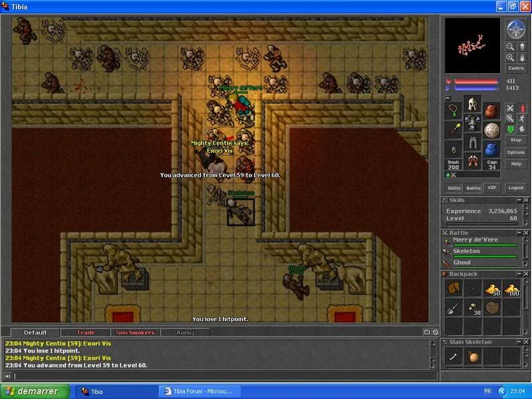Image resolution: width=532 pixels, height=399 pixels.
Task: Open the Options menu
Action: point(516,152)
